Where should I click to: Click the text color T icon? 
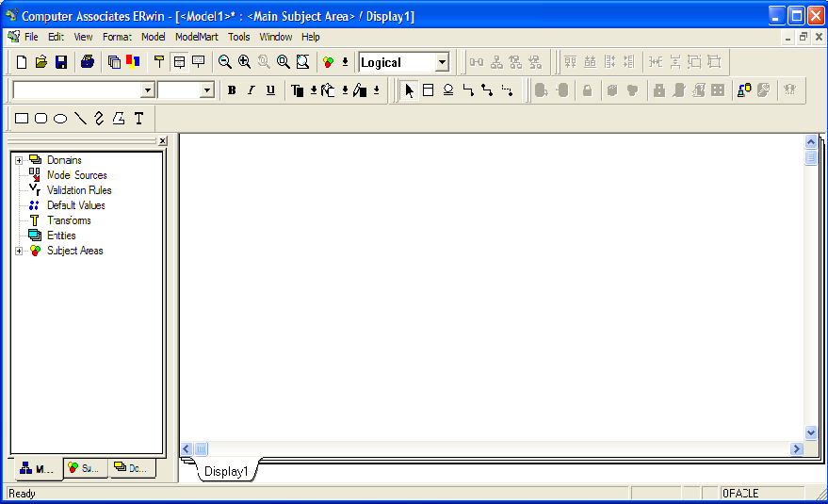click(298, 90)
